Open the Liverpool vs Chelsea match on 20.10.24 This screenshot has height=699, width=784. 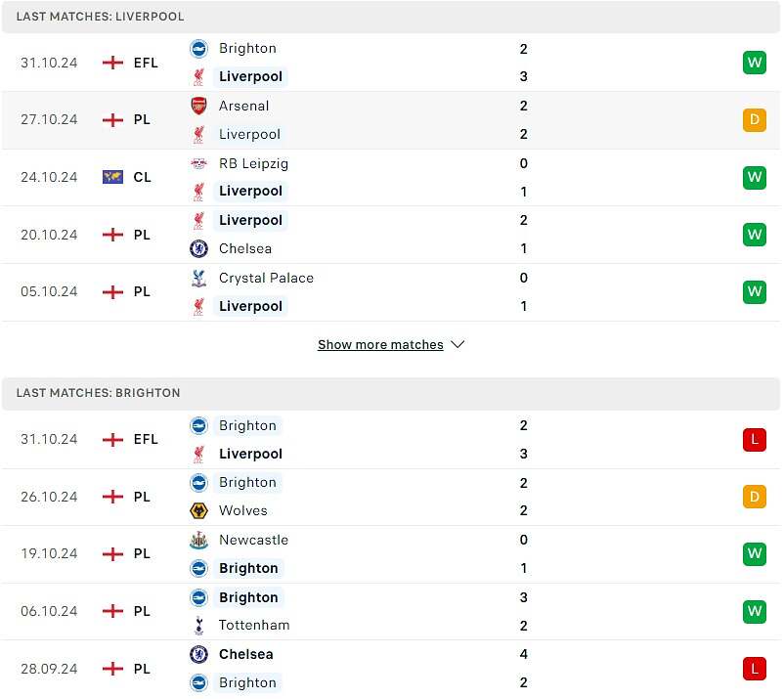pos(391,235)
